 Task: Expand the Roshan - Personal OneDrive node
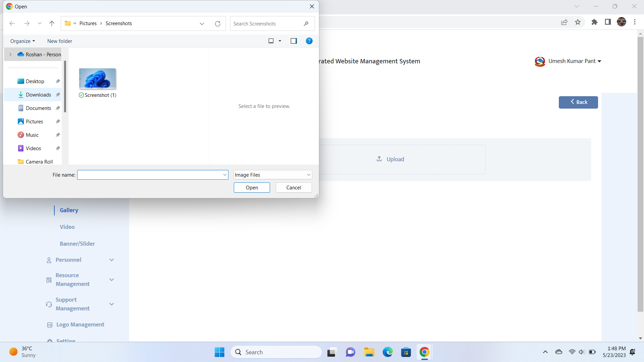pos(10,54)
